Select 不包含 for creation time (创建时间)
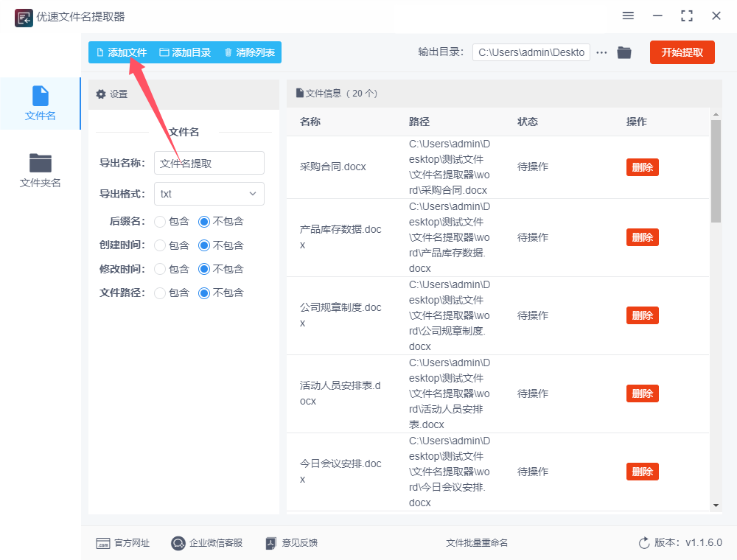This screenshot has height=560, width=737. tap(204, 245)
